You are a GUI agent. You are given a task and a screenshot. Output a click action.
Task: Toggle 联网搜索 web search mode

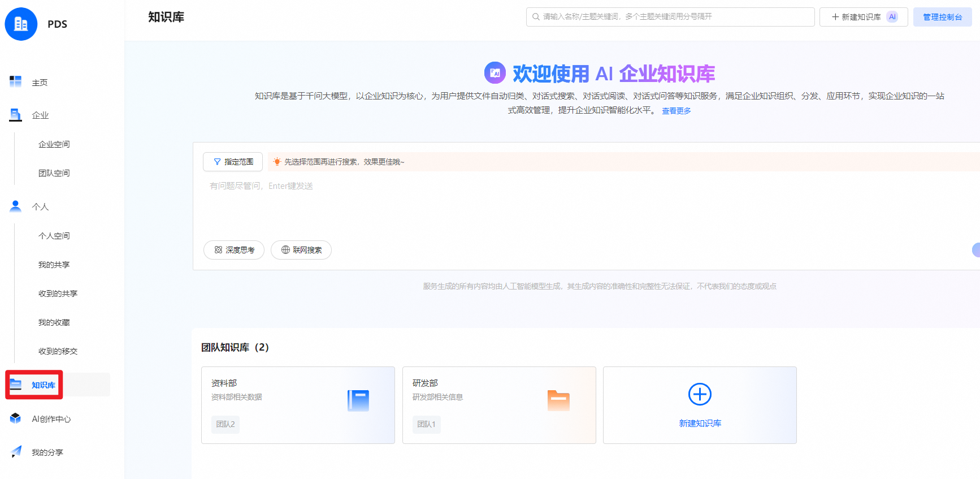[301, 250]
